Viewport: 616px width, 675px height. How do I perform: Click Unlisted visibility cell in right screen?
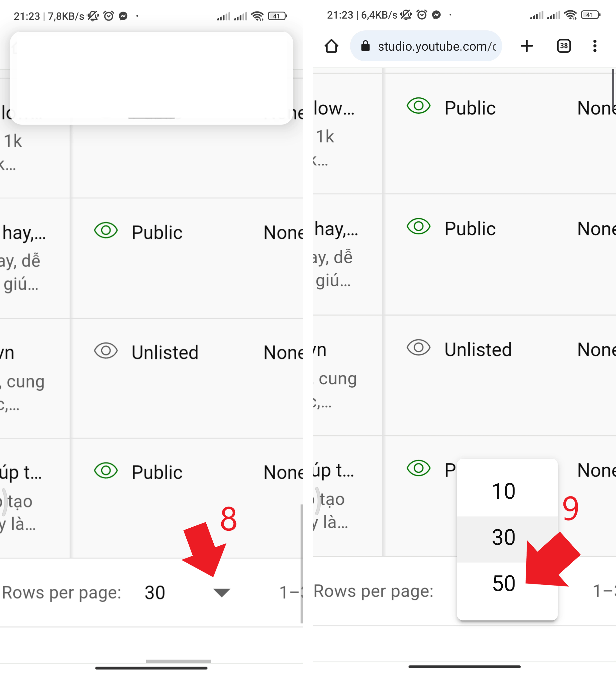pos(478,349)
